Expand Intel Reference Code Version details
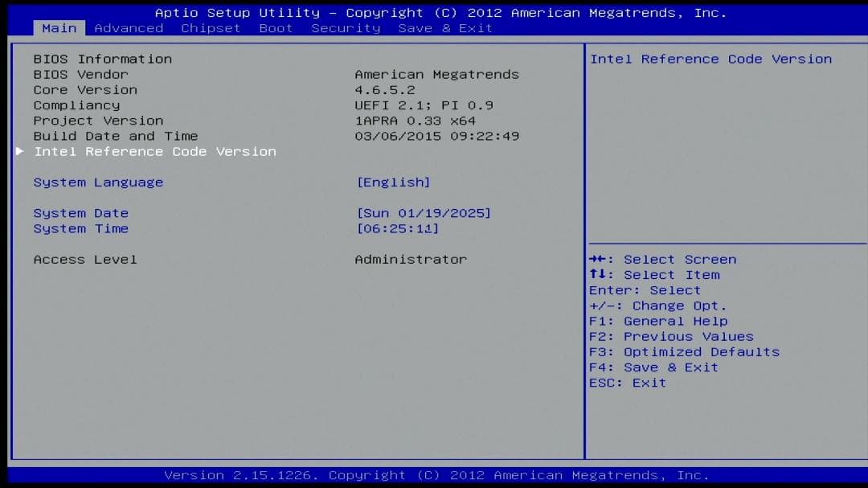 point(154,151)
